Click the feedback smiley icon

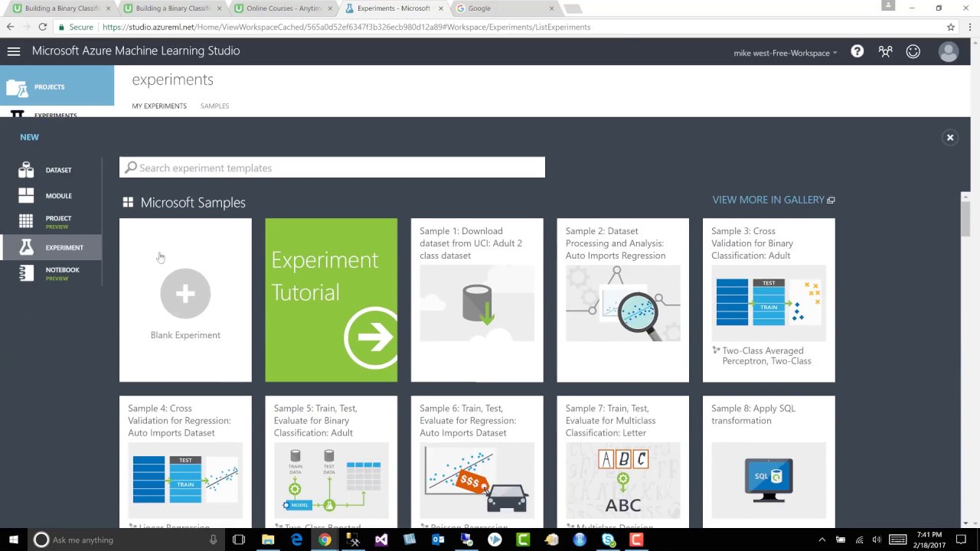(x=913, y=51)
